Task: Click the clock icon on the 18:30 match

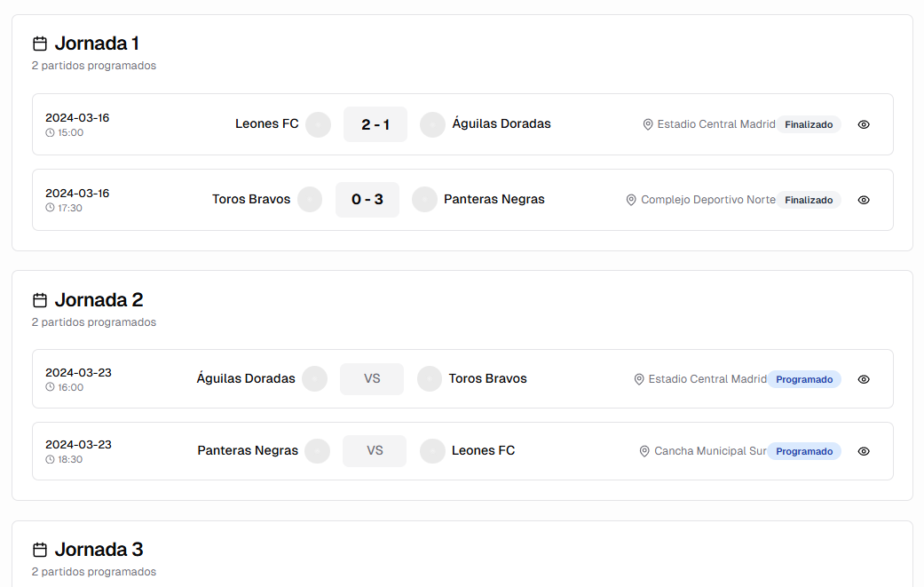Action: 50,460
